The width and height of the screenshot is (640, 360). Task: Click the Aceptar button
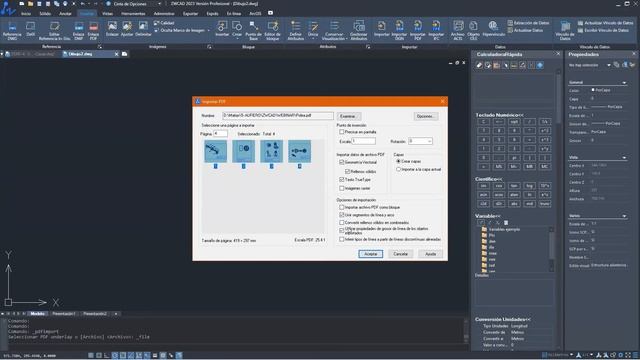coord(371,254)
